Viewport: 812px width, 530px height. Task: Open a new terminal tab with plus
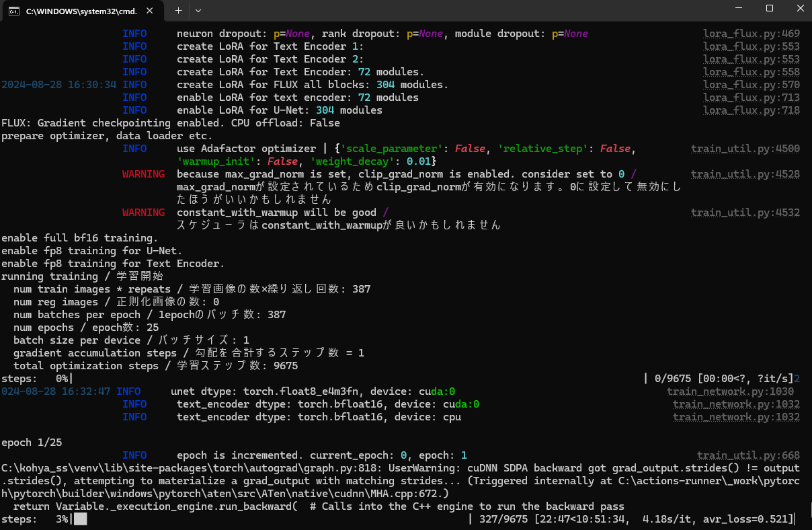pos(179,11)
